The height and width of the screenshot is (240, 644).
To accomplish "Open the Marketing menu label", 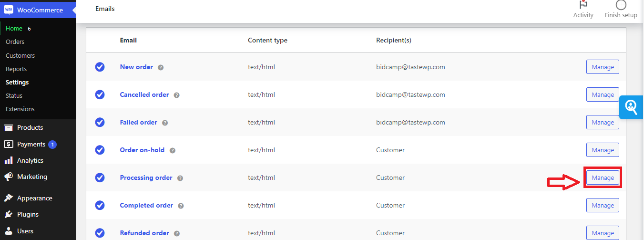I will point(32,177).
